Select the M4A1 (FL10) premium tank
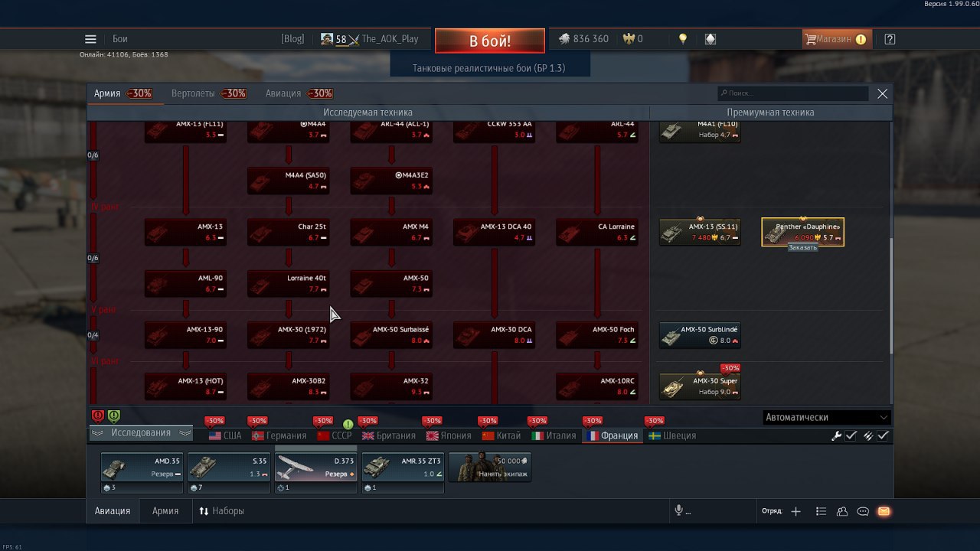This screenshot has height=551, width=980. [x=700, y=131]
